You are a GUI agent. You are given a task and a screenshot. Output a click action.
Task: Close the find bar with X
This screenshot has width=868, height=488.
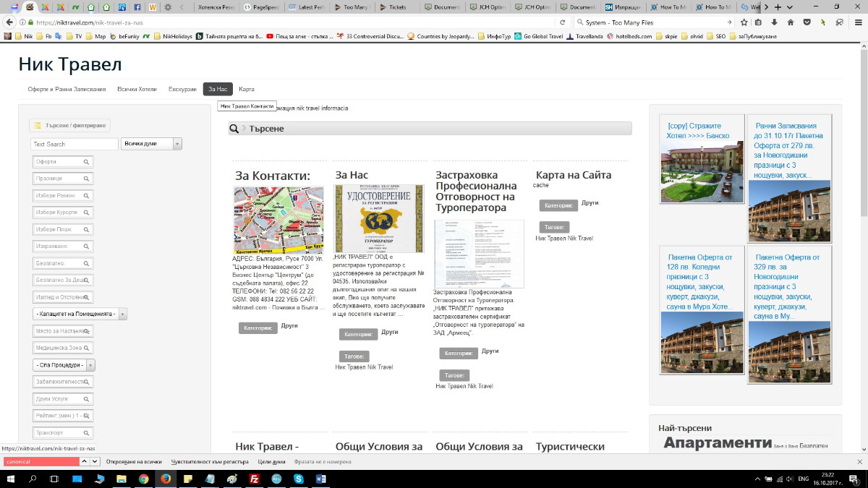[x=859, y=461]
